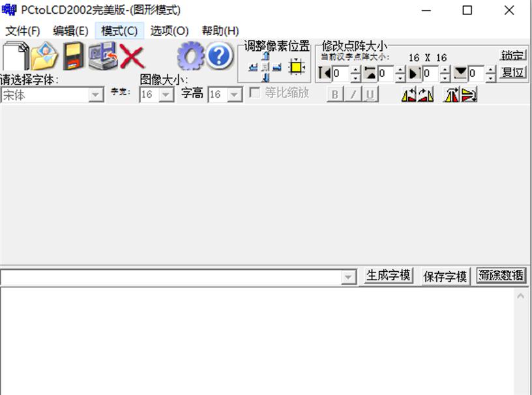Click the new blank document icon
Image resolution: width=532 pixels, height=395 pixels.
(x=16, y=55)
